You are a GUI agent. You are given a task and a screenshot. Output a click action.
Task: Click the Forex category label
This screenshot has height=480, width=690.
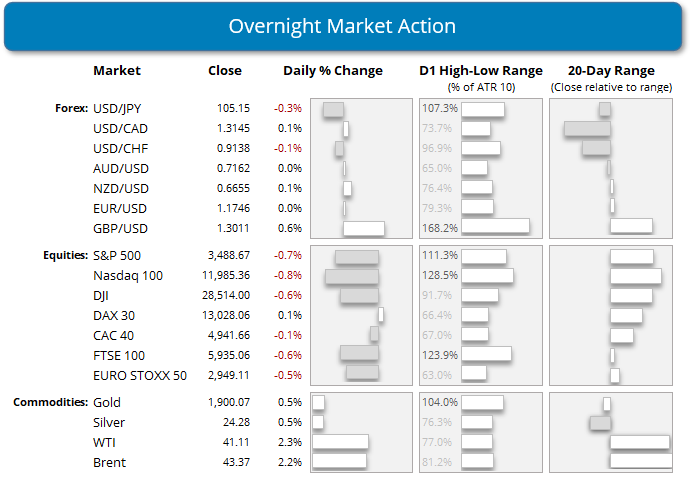click(x=70, y=108)
